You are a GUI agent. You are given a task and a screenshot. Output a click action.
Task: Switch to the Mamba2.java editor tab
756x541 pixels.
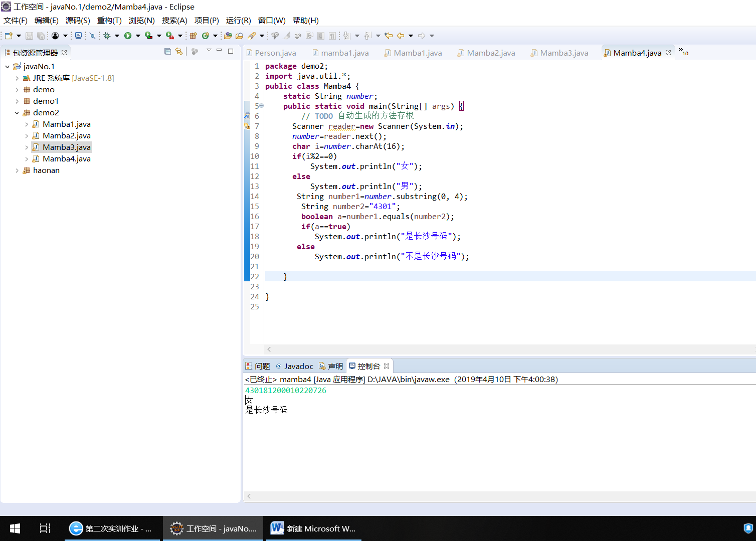click(x=486, y=53)
